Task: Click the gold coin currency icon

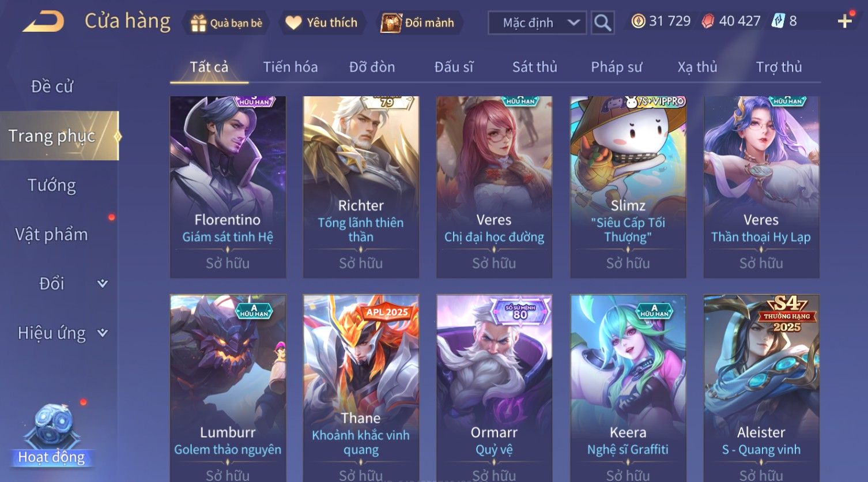Action: (x=638, y=21)
